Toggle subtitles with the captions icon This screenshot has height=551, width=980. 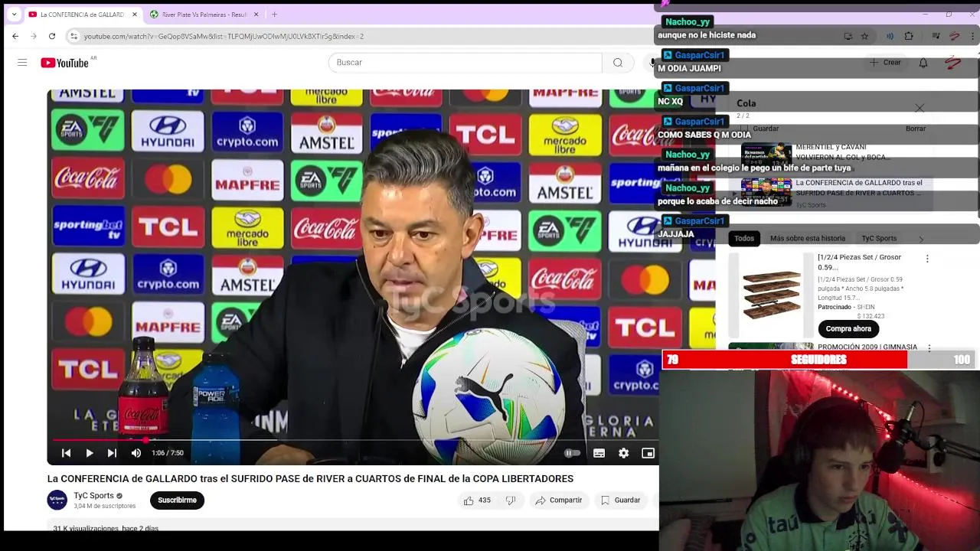[x=599, y=453]
